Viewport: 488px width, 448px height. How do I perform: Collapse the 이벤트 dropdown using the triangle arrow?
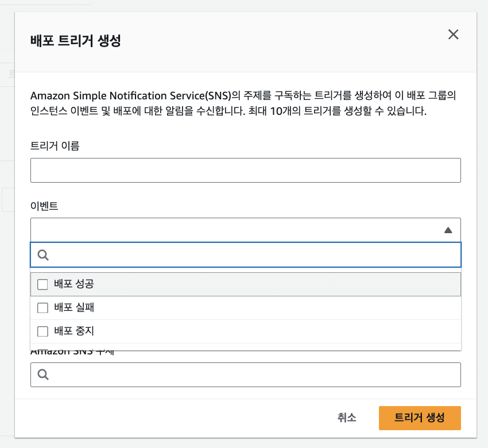coord(448,230)
